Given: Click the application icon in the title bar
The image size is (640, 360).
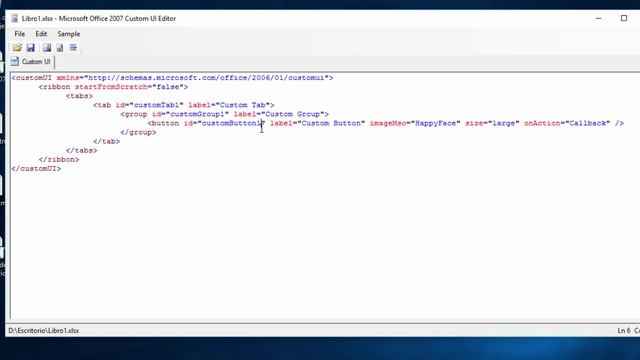Looking at the screenshot, I should [14, 18].
